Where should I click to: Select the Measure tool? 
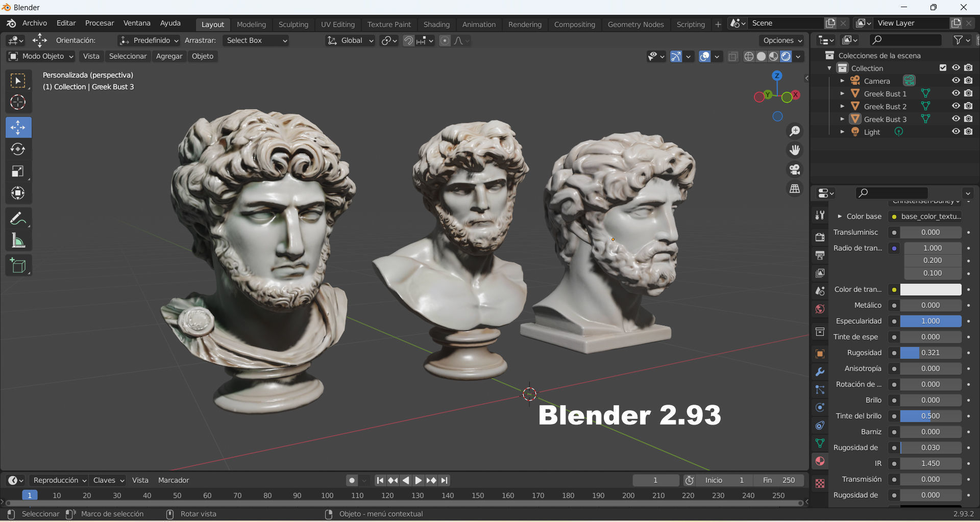point(18,240)
